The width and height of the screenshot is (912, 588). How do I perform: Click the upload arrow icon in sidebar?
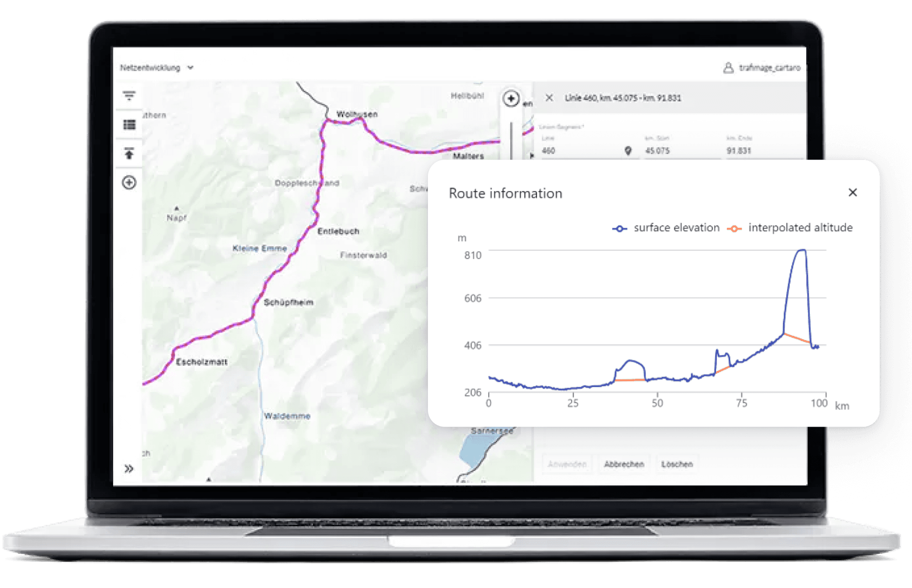click(x=129, y=153)
